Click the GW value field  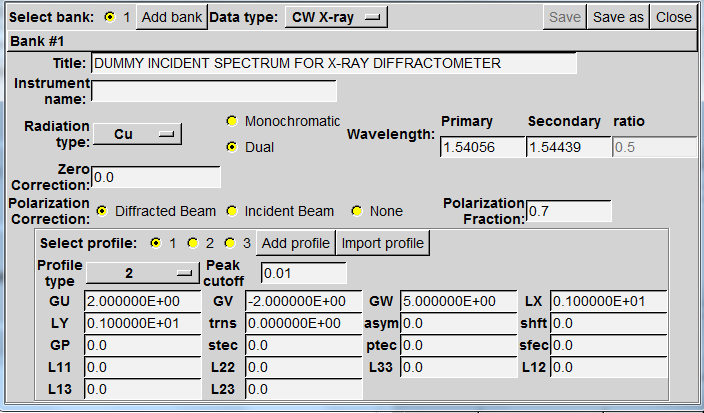click(x=458, y=301)
